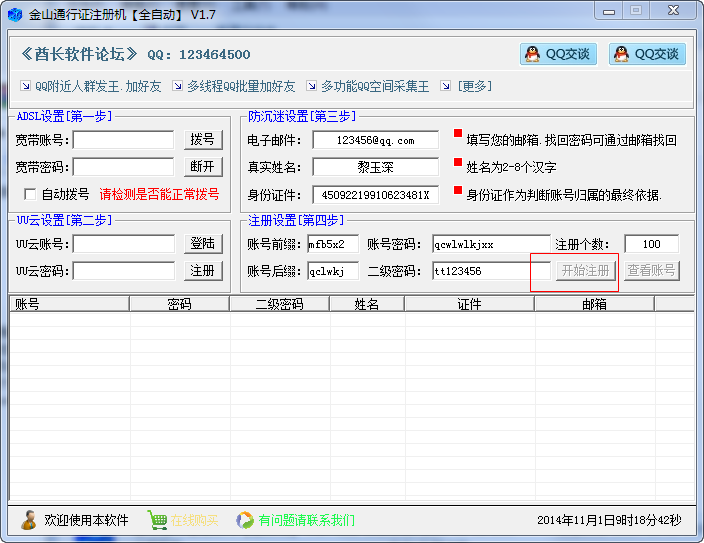704x543 pixels.
Task: Click the first QQ交谈 penguin button
Action: point(558,54)
